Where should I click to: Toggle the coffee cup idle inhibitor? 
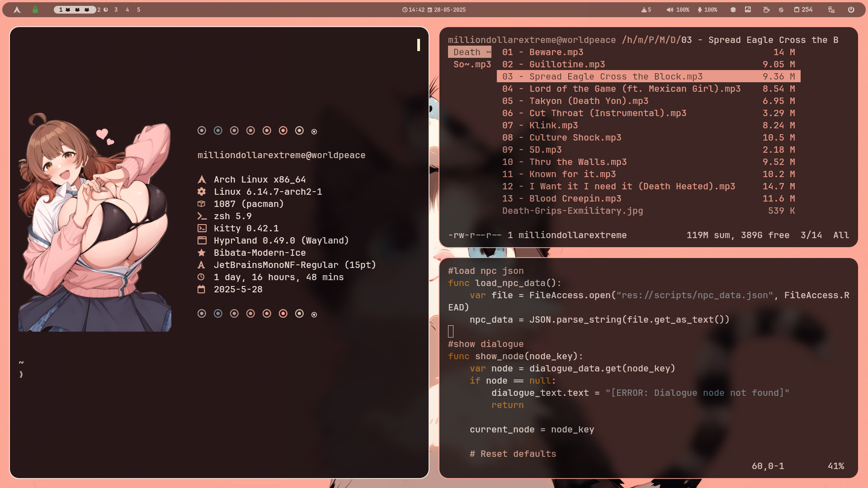[766, 9]
